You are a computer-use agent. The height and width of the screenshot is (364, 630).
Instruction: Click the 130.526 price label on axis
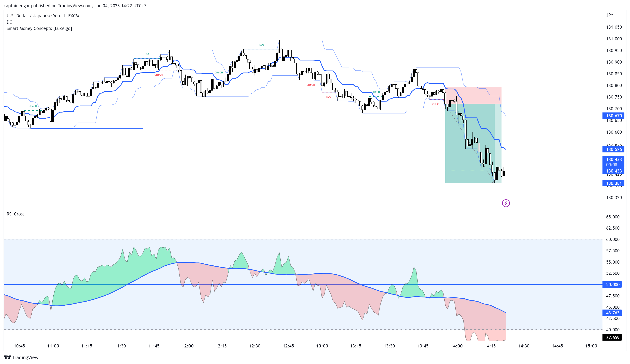pos(613,149)
